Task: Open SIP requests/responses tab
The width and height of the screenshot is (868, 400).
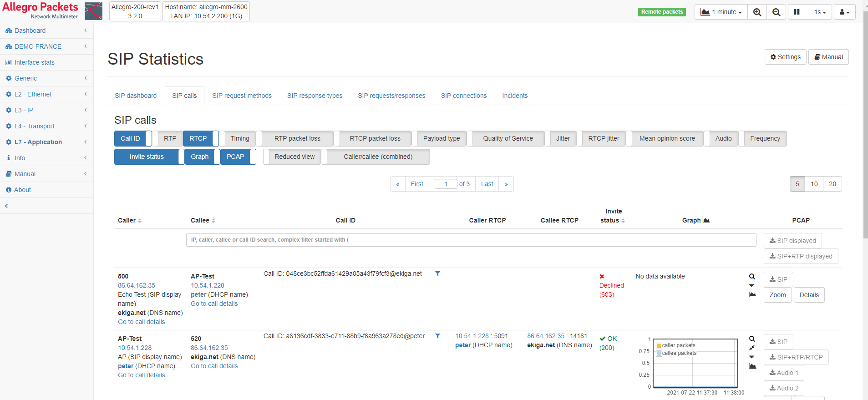Action: [391, 96]
